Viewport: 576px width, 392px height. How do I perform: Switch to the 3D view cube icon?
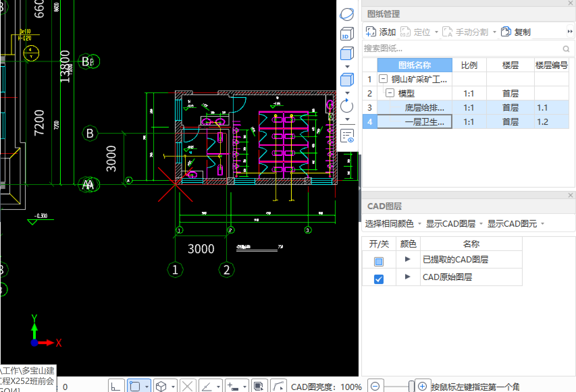(x=347, y=34)
